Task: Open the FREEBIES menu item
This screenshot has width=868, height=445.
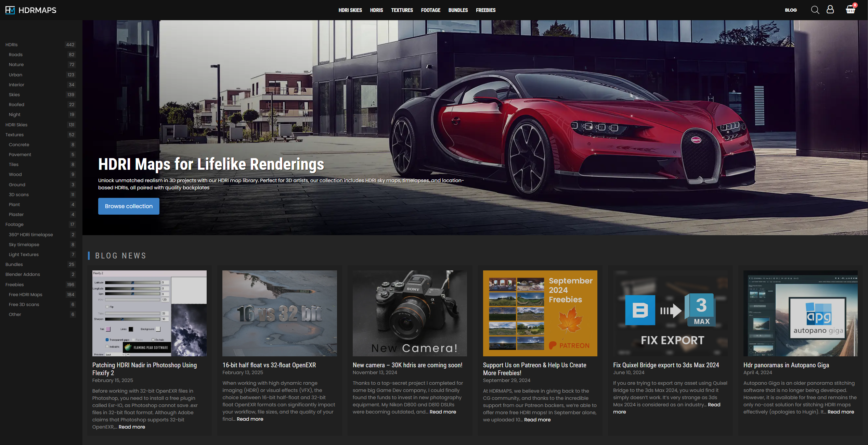Action: click(485, 10)
